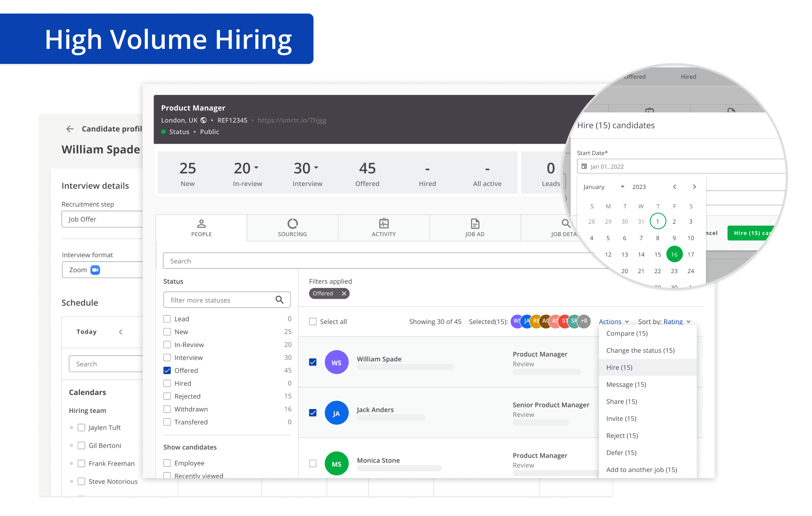Open the Sort by Rating dropdown

click(x=676, y=322)
